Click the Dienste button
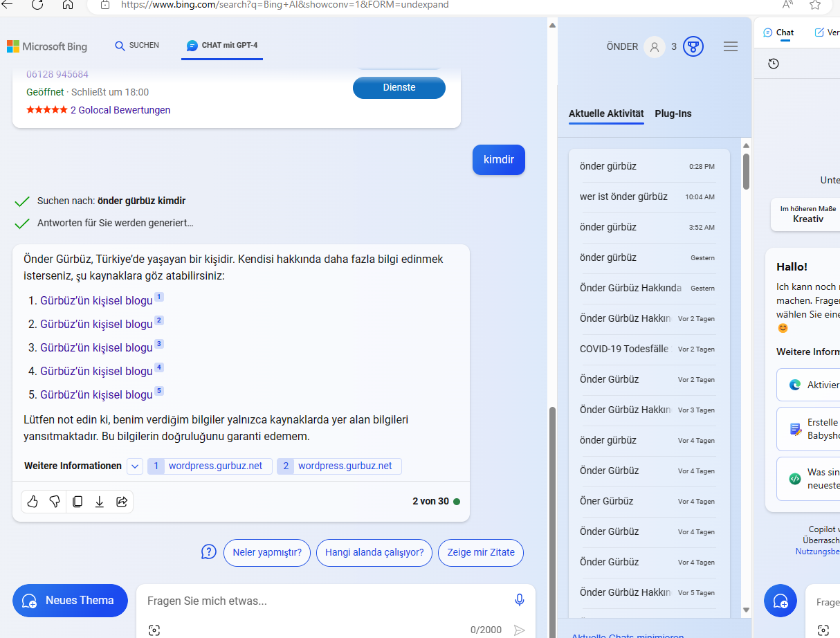 [x=399, y=88]
